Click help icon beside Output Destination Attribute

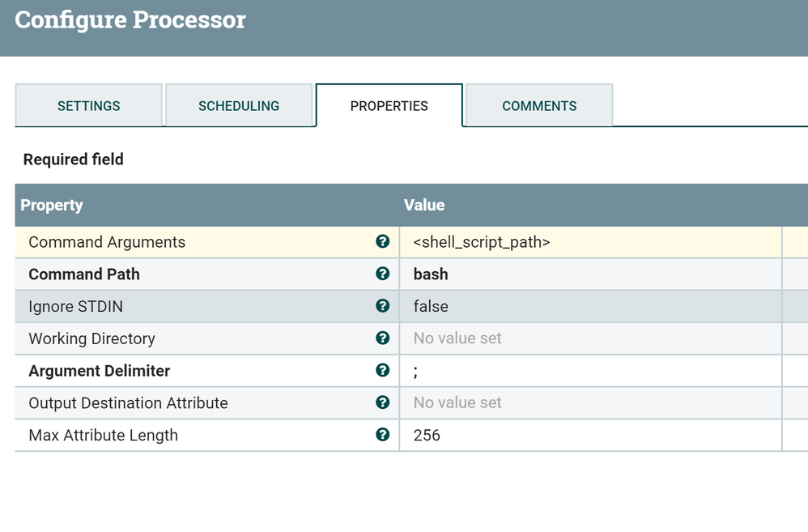pos(382,402)
